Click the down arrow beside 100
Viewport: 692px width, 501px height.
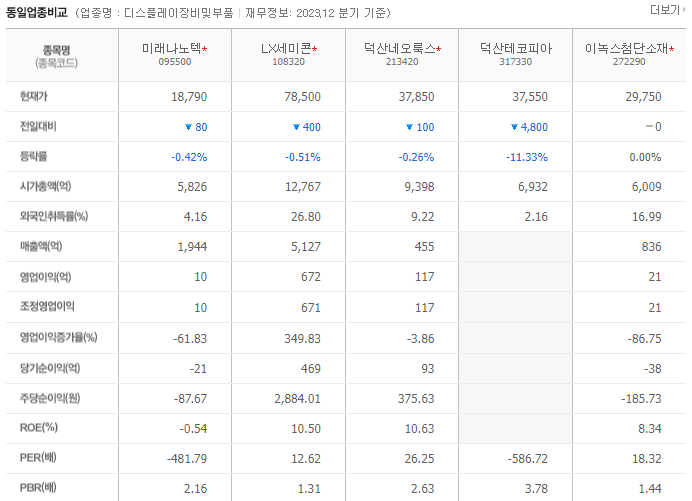pos(410,127)
